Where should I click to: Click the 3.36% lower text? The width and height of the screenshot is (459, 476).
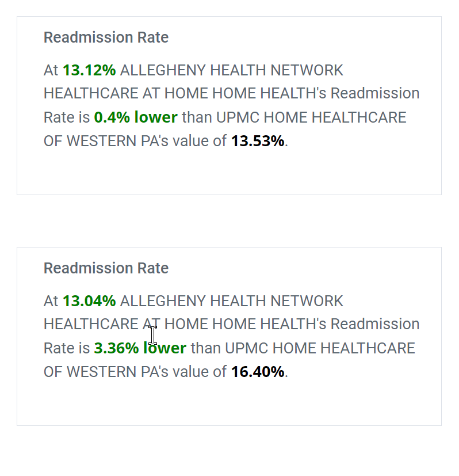(140, 348)
